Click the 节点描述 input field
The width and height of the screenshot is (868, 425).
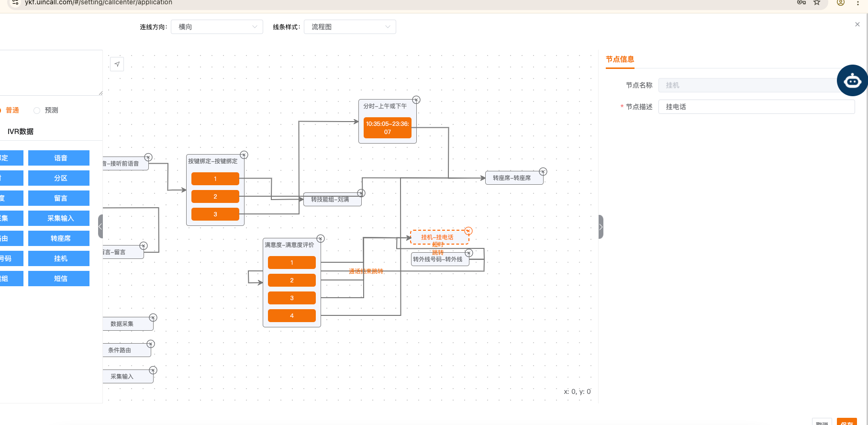click(x=756, y=107)
